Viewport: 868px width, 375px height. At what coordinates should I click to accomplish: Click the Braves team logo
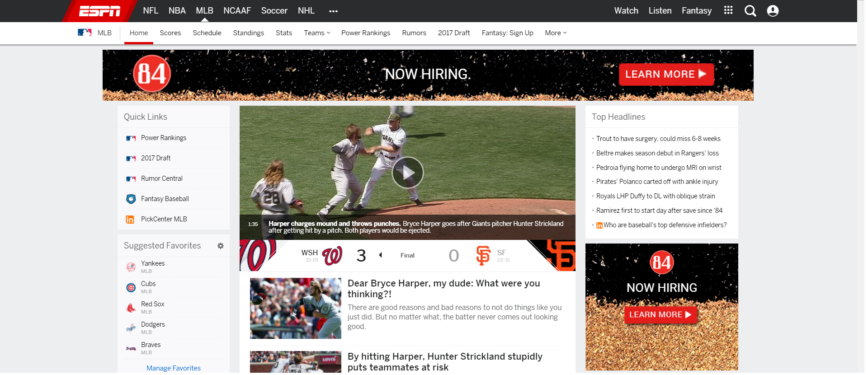pyautogui.click(x=131, y=348)
